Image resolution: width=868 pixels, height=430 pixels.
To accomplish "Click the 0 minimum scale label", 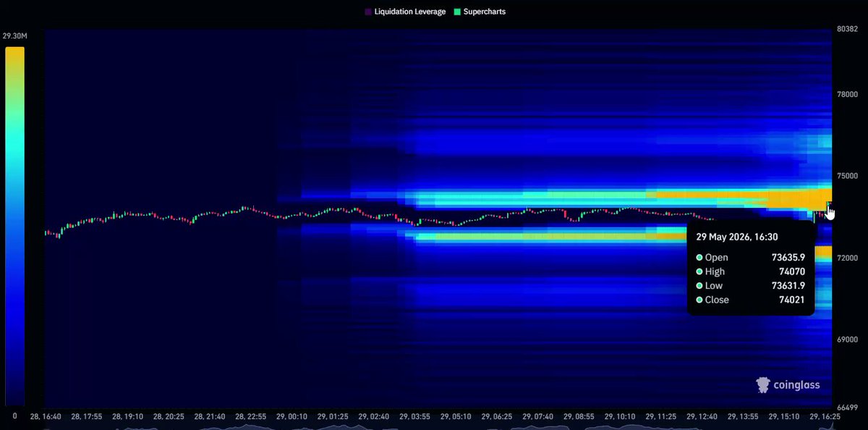I will pyautogui.click(x=14, y=416).
